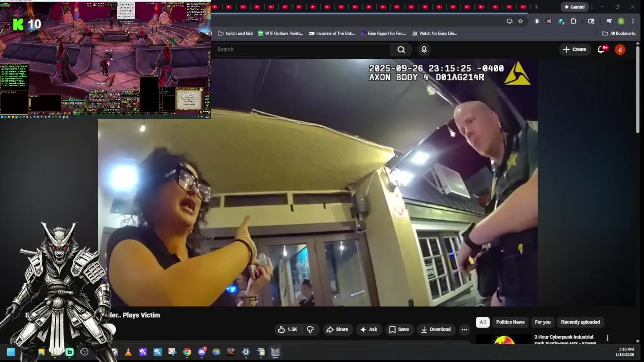This screenshot has width=644, height=362.
Task: Activate voice search microphone icon
Action: click(x=424, y=49)
